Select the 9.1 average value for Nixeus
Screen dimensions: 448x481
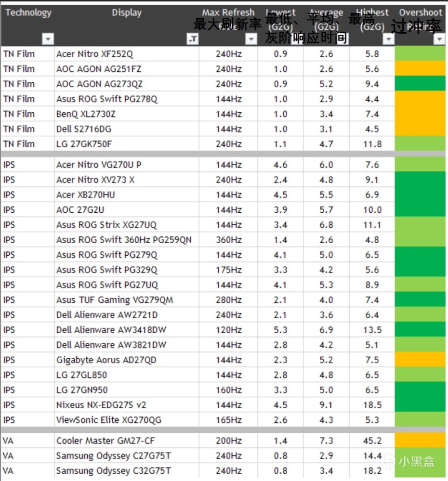326,405
